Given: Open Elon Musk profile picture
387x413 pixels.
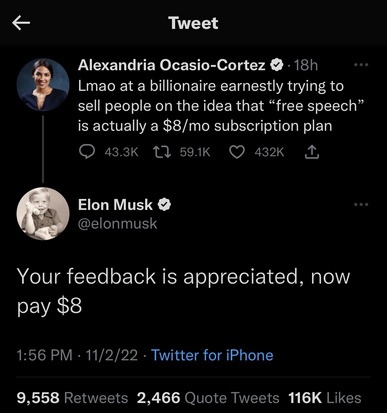Looking at the screenshot, I should tap(43, 214).
